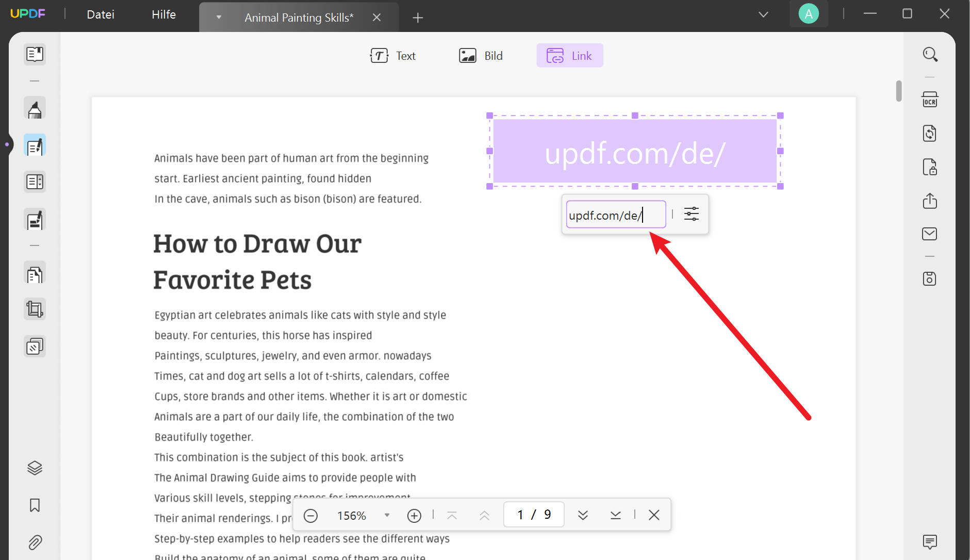Save the document with the save icon
This screenshot has height=560, width=970.
[930, 278]
